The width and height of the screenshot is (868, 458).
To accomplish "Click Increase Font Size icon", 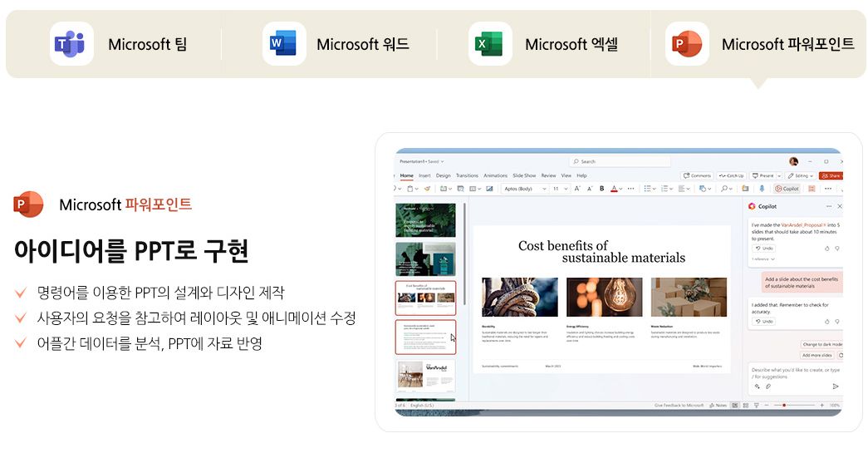I will click(577, 189).
